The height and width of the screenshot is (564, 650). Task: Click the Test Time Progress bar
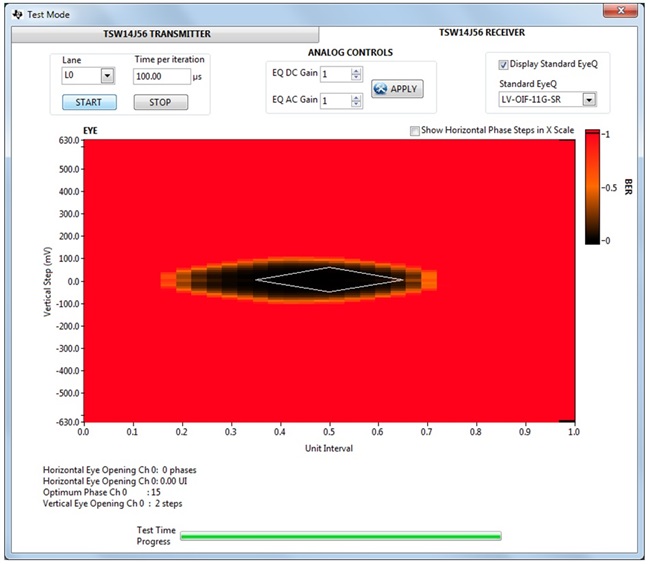(x=341, y=536)
